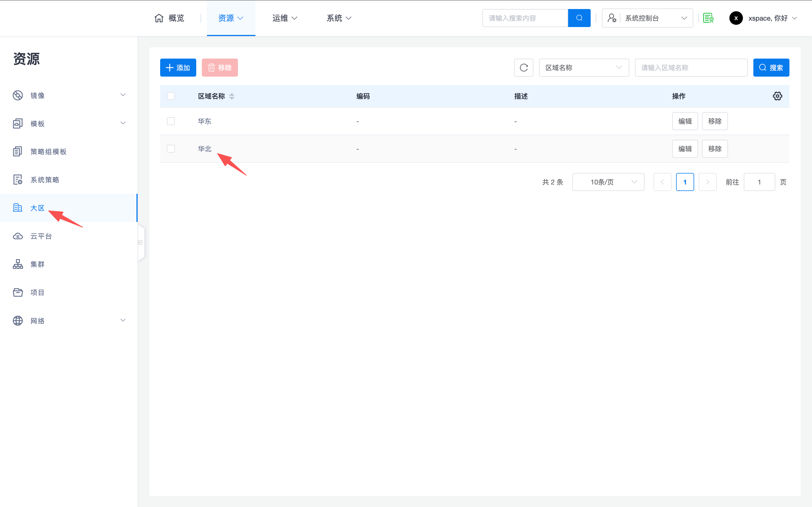
Task: Select the header checkbox to select all rows
Action: coord(171,96)
